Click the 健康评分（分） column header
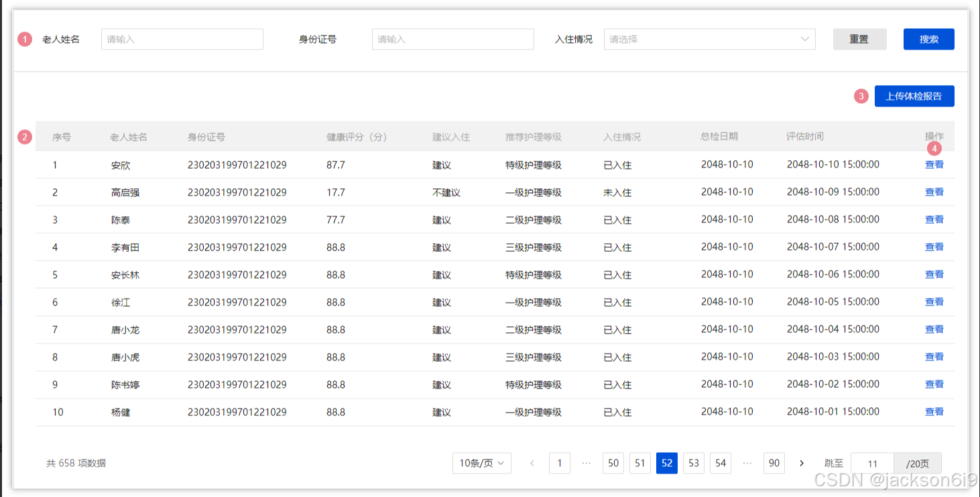Viewport: 980px width, 497px height. coord(357,137)
